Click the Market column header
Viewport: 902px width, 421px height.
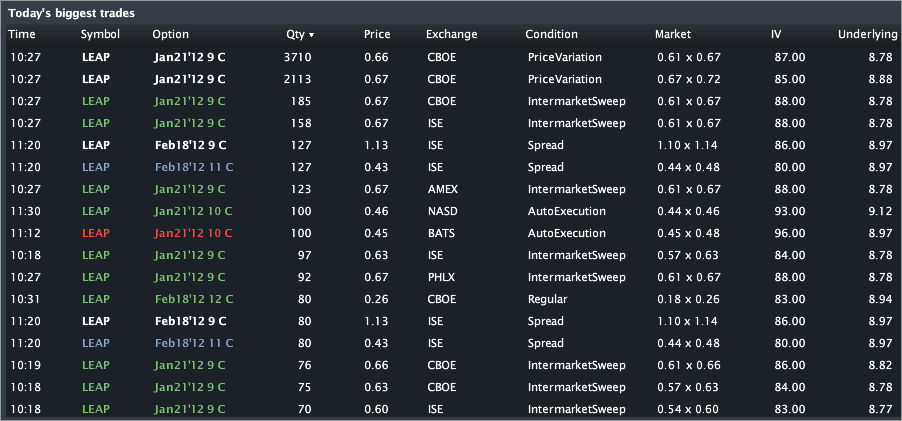click(673, 35)
